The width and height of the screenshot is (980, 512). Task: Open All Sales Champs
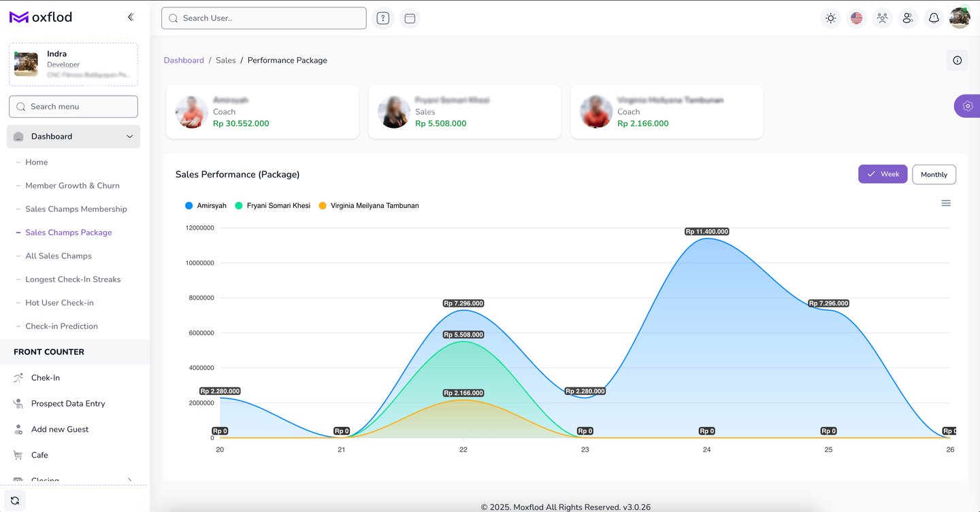pyautogui.click(x=59, y=256)
